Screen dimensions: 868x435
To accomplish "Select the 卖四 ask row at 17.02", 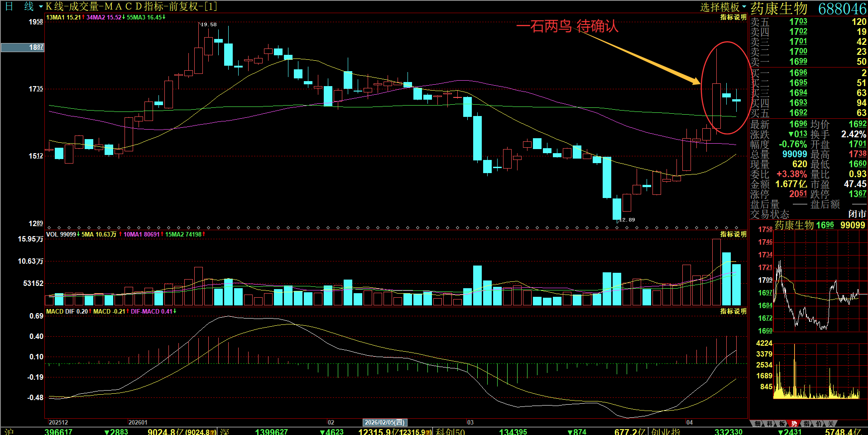I will 808,32.
